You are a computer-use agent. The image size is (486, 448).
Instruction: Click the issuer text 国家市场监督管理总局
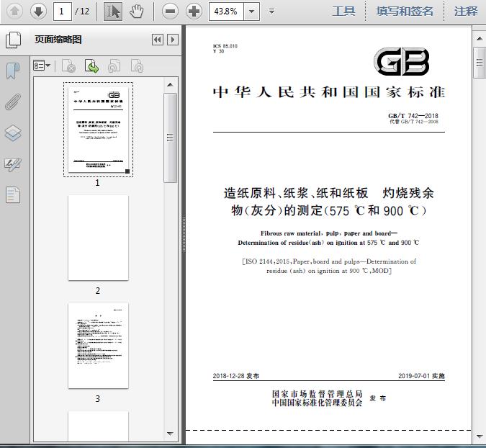pos(318,394)
